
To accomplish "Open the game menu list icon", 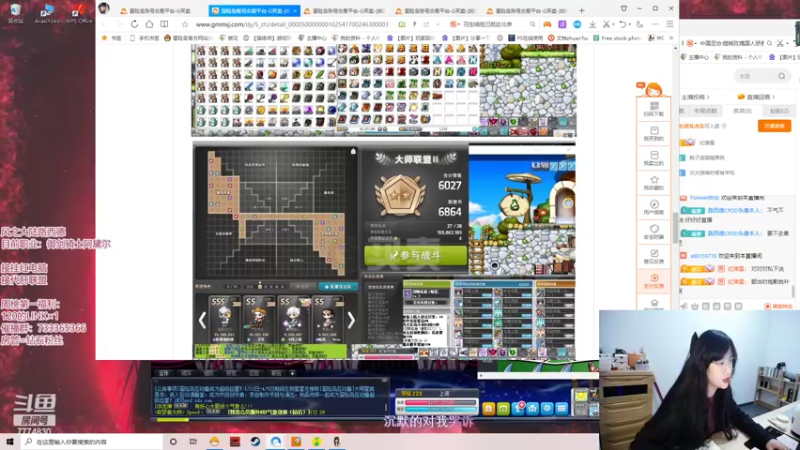I will pos(562,409).
